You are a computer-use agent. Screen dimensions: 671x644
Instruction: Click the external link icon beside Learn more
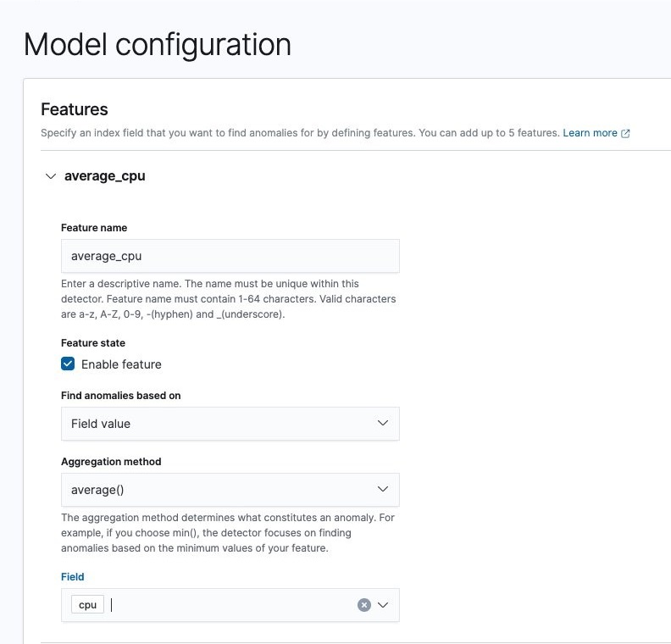625,134
